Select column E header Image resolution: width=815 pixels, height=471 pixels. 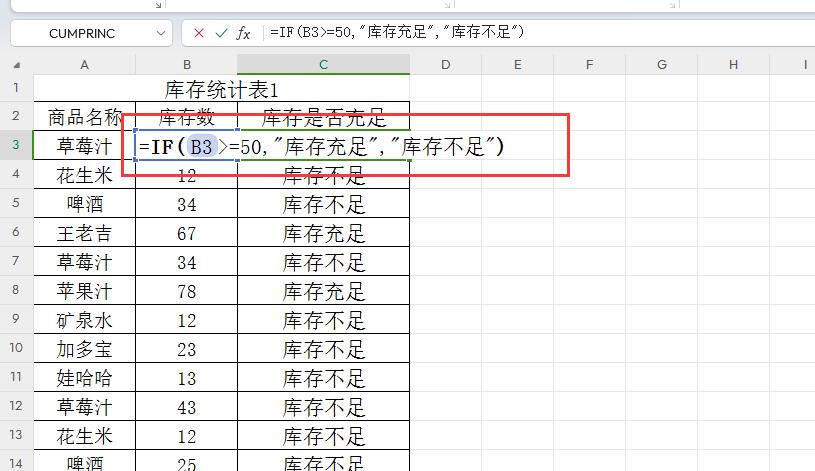click(517, 64)
